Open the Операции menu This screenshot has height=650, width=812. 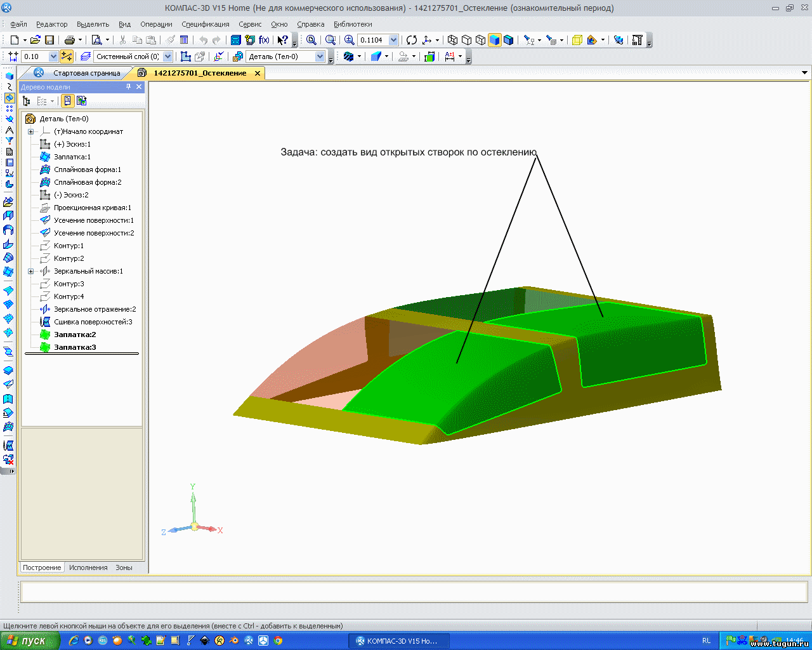(156, 24)
